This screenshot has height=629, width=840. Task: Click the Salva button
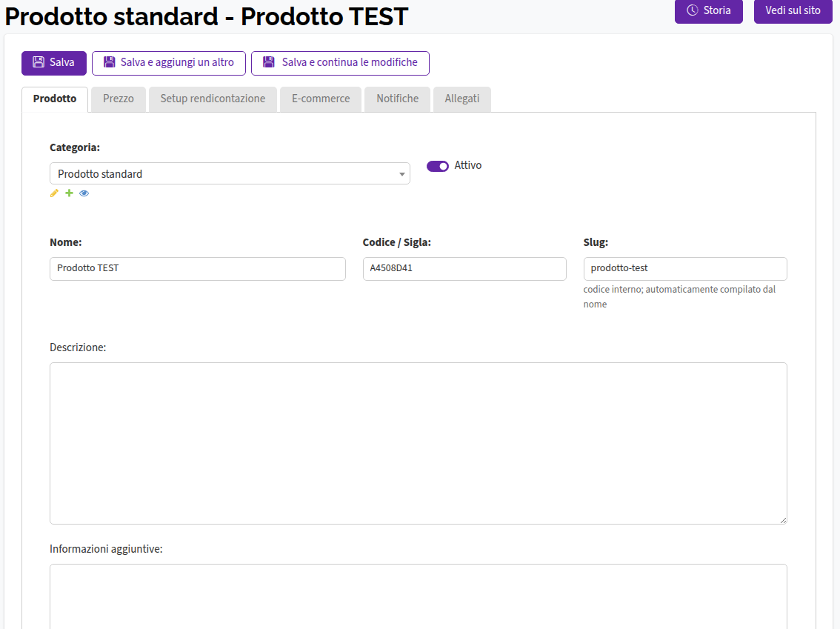[x=54, y=63]
